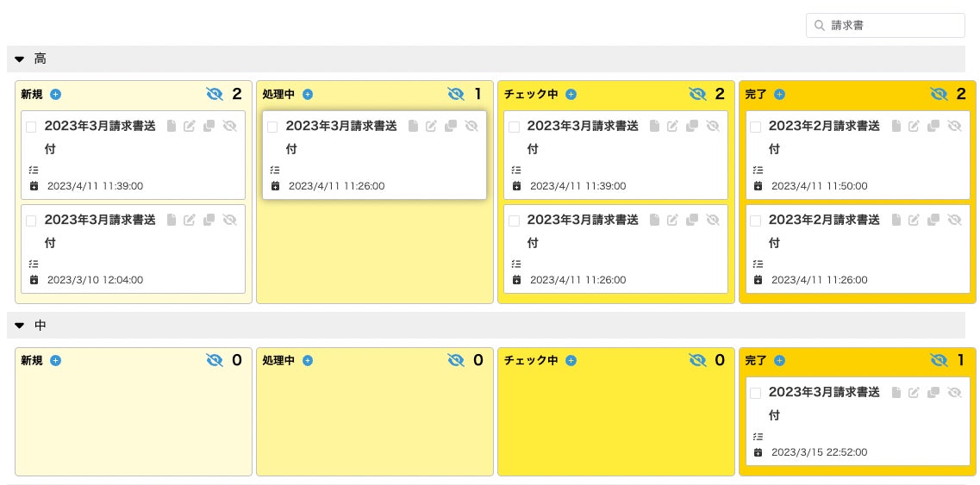The height and width of the screenshot is (485, 980).
Task: Open document icon on 高 処理中 card
Action: 413,127
